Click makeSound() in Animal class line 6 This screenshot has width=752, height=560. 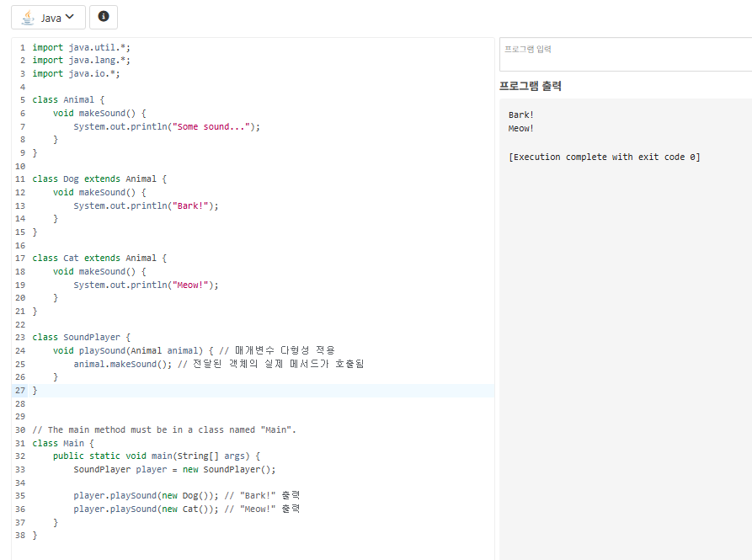[107, 113]
